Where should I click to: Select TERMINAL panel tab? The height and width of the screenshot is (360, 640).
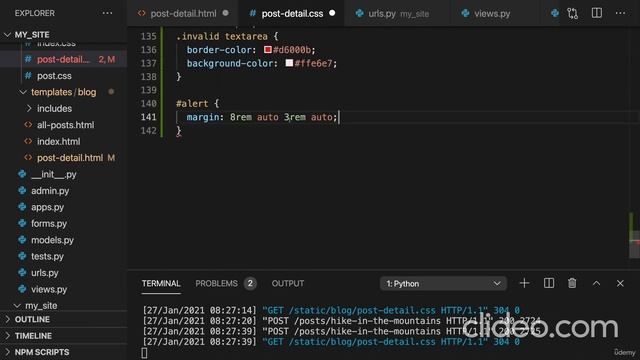[x=161, y=283]
